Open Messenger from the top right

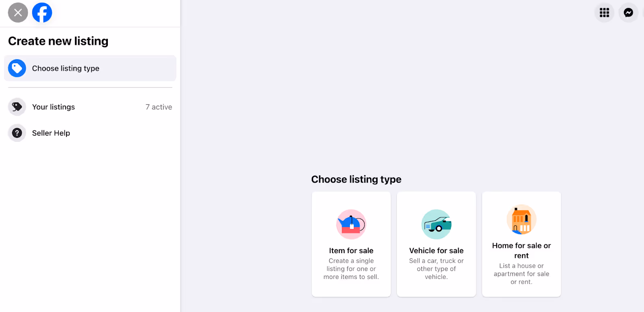tap(627, 12)
